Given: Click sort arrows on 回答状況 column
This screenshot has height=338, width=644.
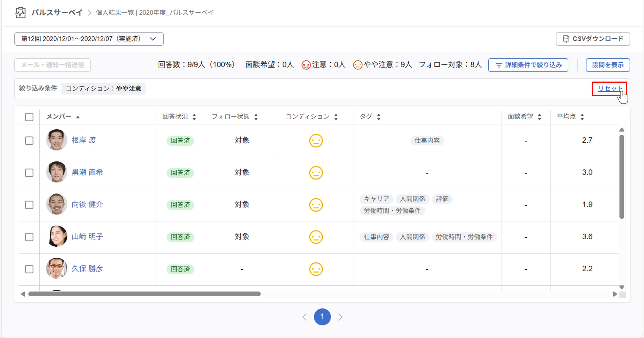Looking at the screenshot, I should pyautogui.click(x=194, y=117).
